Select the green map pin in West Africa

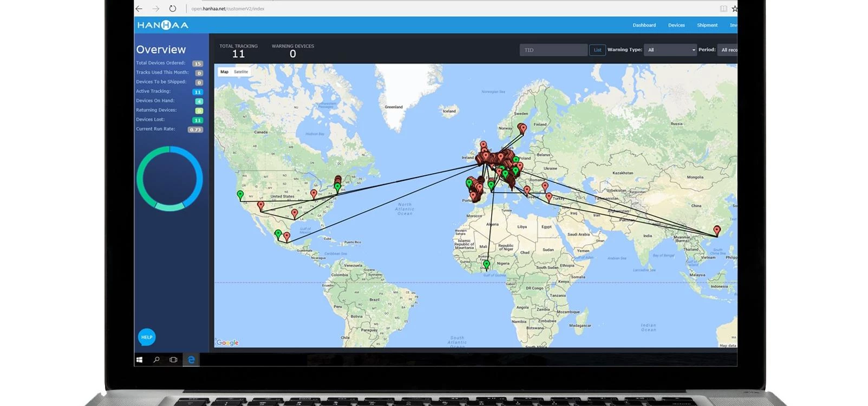point(486,264)
